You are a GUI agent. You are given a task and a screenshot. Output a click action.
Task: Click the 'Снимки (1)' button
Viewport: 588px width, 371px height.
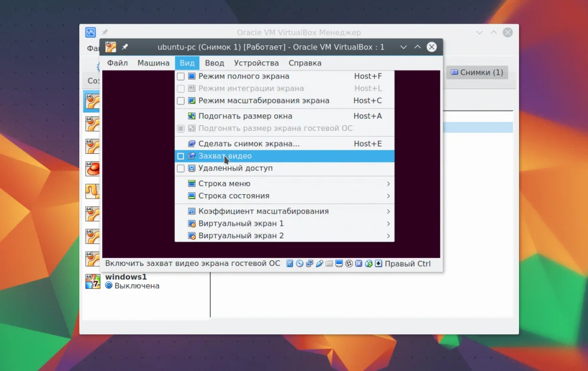click(x=477, y=72)
